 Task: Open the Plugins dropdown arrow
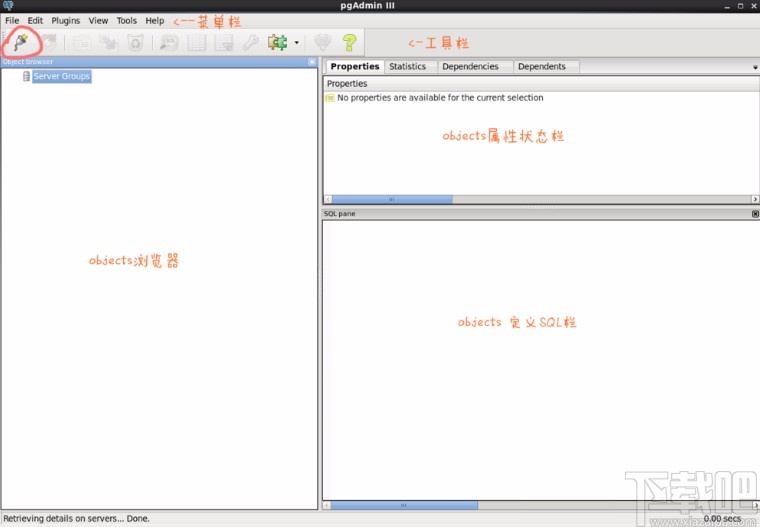click(x=296, y=43)
